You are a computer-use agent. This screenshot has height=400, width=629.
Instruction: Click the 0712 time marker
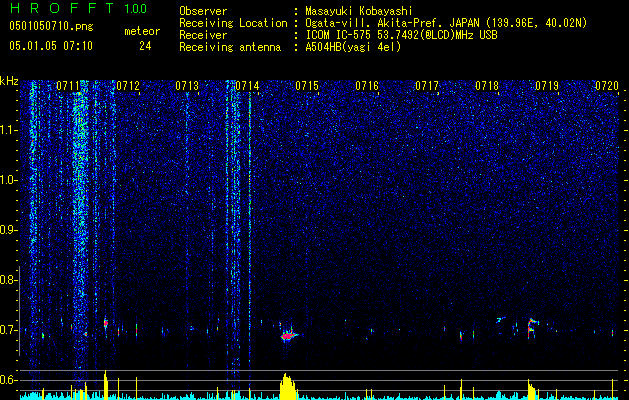click(x=128, y=86)
